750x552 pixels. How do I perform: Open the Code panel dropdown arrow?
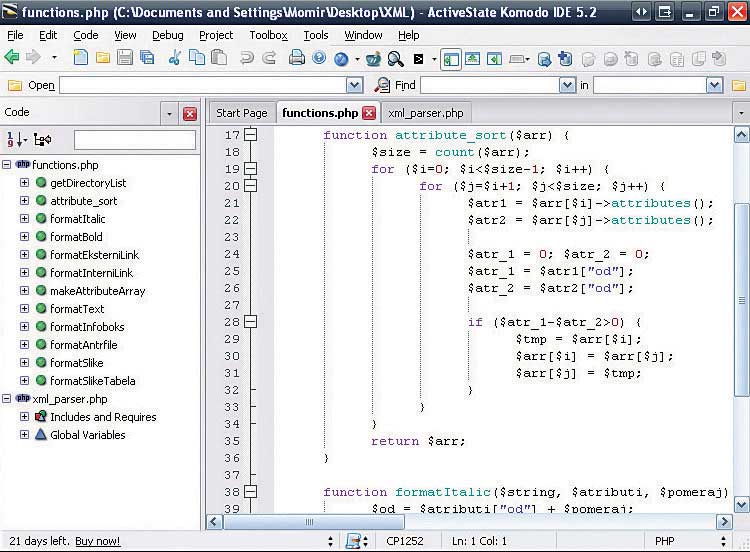click(169, 114)
